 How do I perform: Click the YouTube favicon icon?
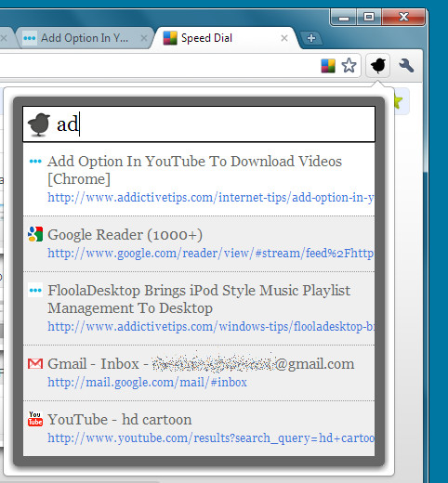point(35,419)
